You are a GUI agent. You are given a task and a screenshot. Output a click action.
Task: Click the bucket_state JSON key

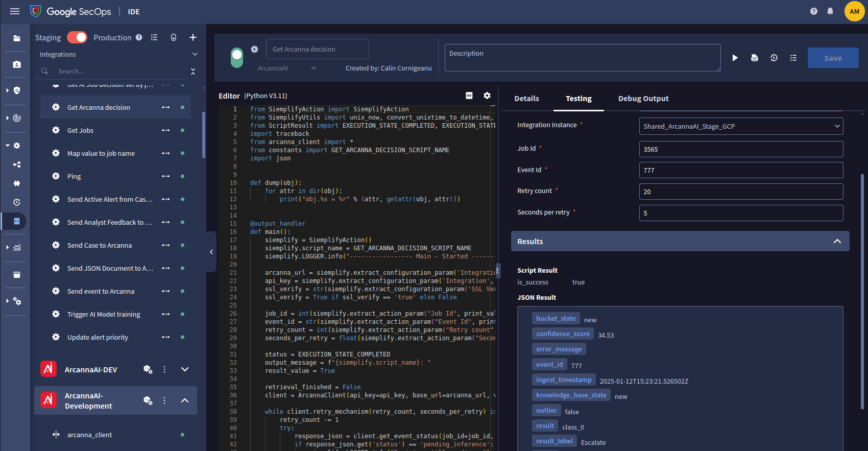556,318
